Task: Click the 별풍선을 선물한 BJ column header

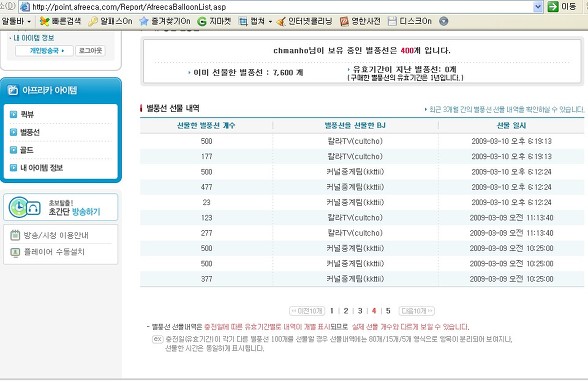Action: click(x=355, y=126)
